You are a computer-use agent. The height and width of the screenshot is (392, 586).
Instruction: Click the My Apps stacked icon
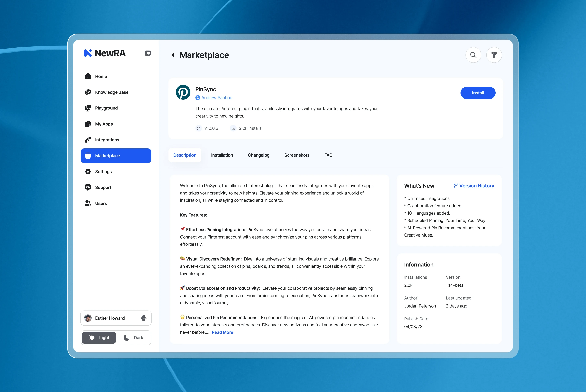[x=88, y=124]
